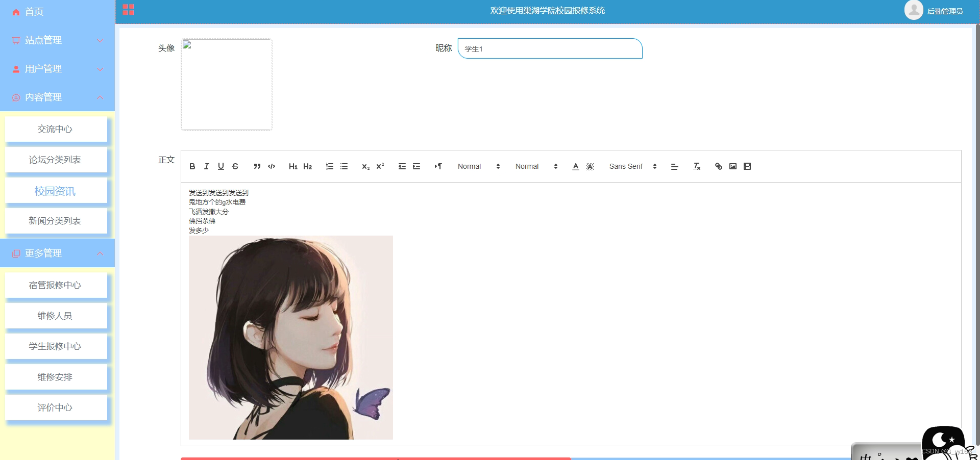
Task: Toggle italic formatting in editor toolbar
Action: pos(206,166)
